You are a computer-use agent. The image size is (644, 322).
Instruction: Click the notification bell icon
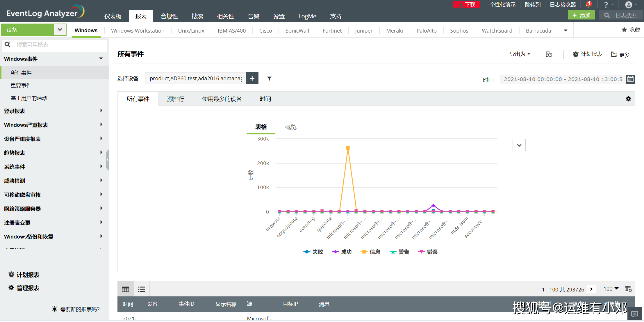click(x=588, y=5)
